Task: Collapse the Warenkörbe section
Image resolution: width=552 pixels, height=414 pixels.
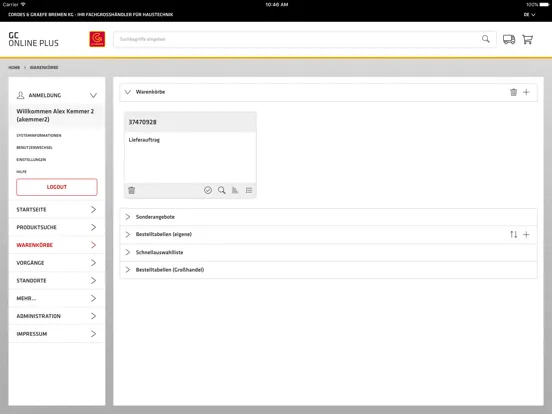Action: (128, 92)
